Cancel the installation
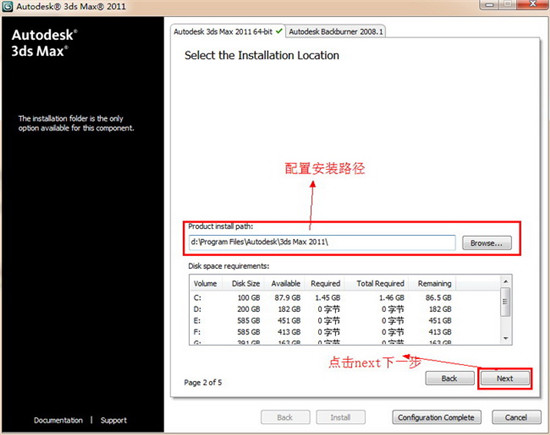The height and width of the screenshot is (435, 550). pyautogui.click(x=516, y=417)
